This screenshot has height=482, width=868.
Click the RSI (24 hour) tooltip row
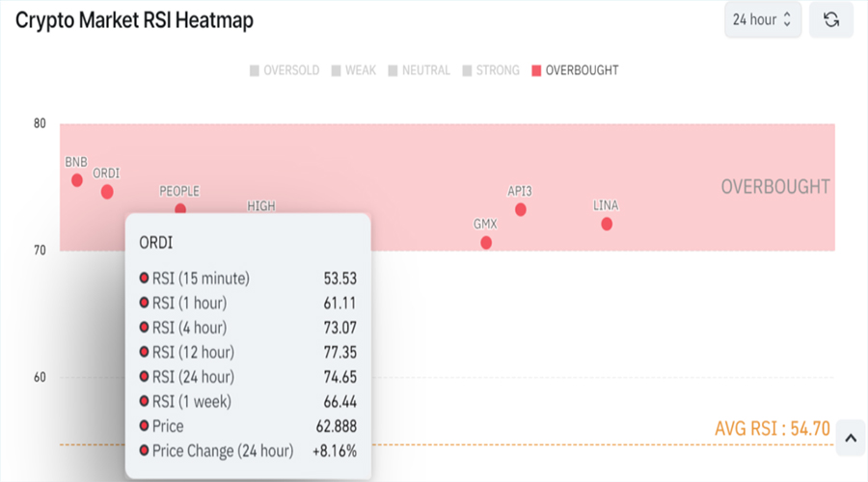(x=249, y=377)
